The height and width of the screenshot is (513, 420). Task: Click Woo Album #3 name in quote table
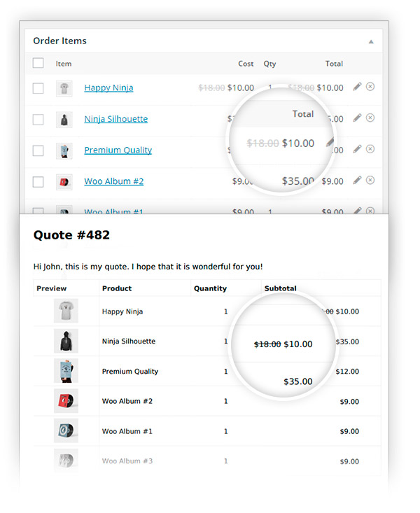click(x=127, y=461)
